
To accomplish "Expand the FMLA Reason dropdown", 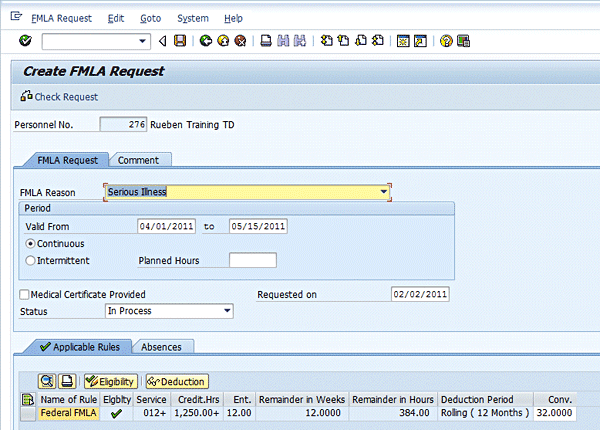I will [383, 192].
